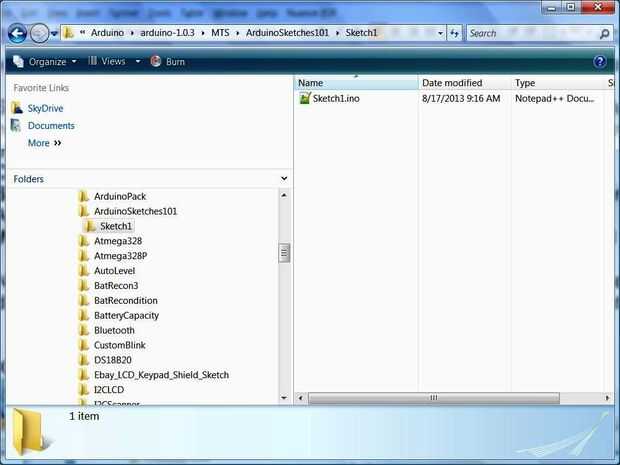
Task: Click the scroll up arrow in Folders pane
Action: point(284,195)
